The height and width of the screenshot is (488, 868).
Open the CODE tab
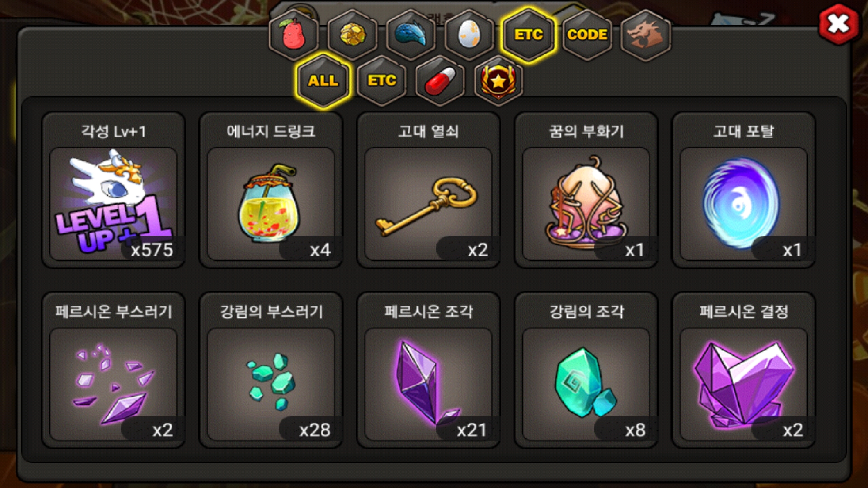pos(587,35)
